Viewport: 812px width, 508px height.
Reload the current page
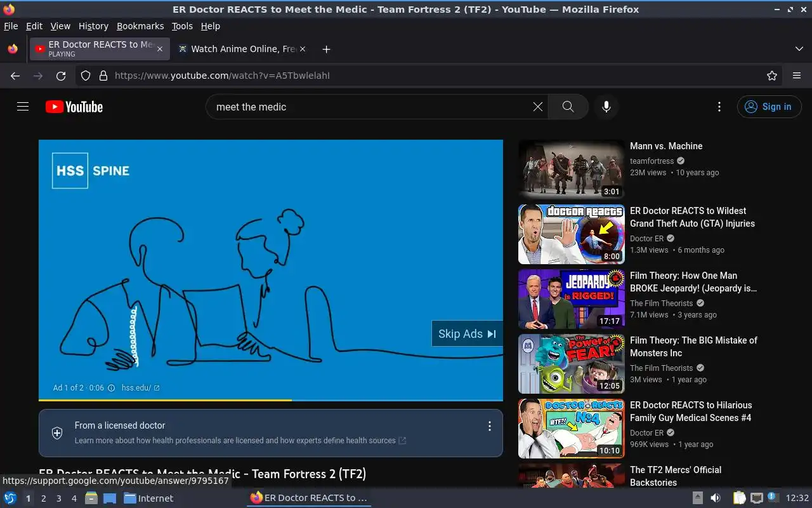click(61, 76)
